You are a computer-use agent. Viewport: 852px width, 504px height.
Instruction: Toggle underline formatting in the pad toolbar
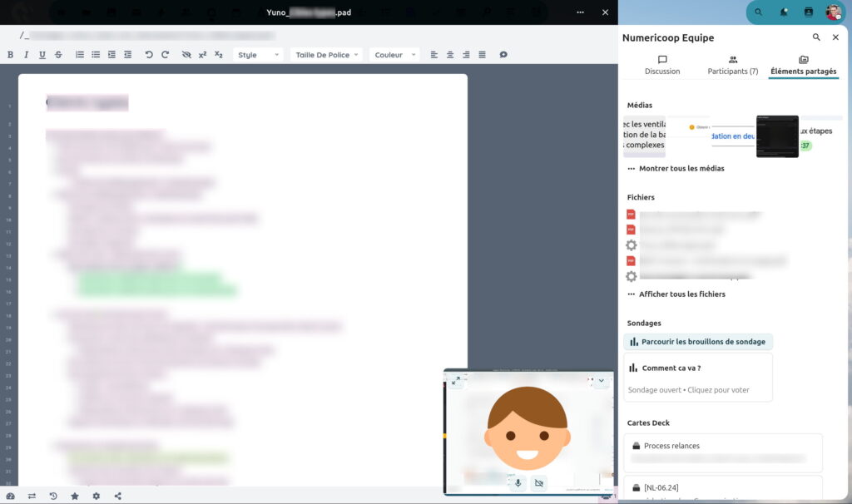(42, 55)
